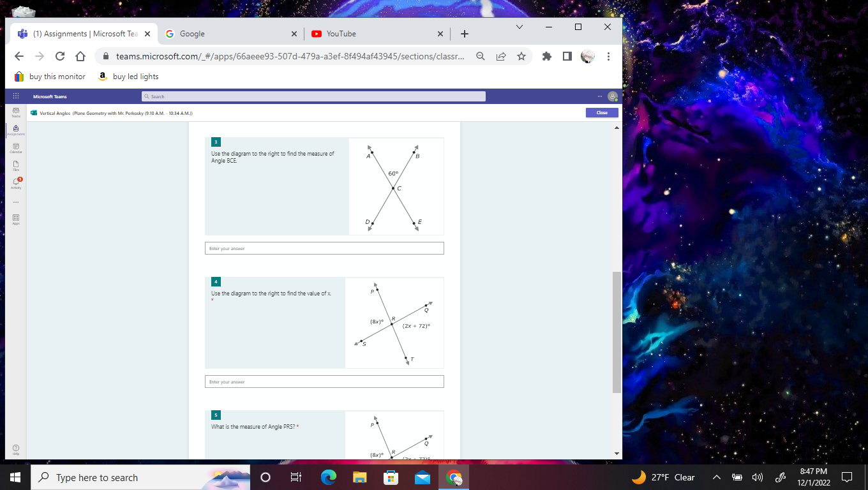Click the zoom magnifier in the address bar
The width and height of the screenshot is (868, 490).
click(481, 56)
